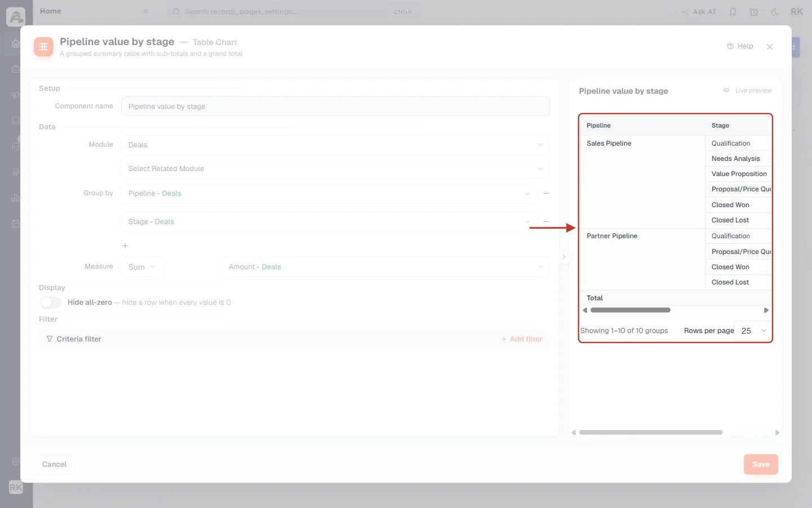Open the calendar icon in the sidebar

[x=16, y=224]
